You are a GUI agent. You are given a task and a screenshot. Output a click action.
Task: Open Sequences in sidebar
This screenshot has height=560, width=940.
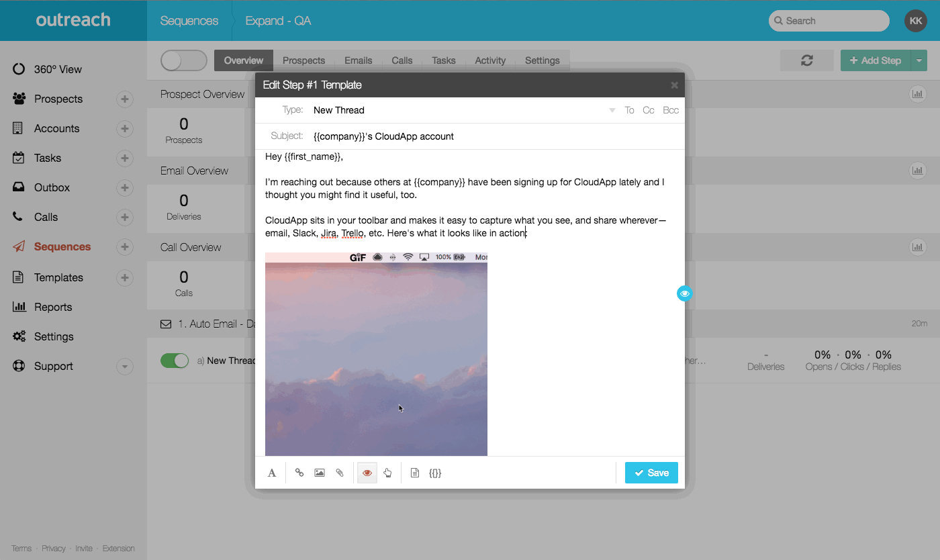(x=62, y=246)
